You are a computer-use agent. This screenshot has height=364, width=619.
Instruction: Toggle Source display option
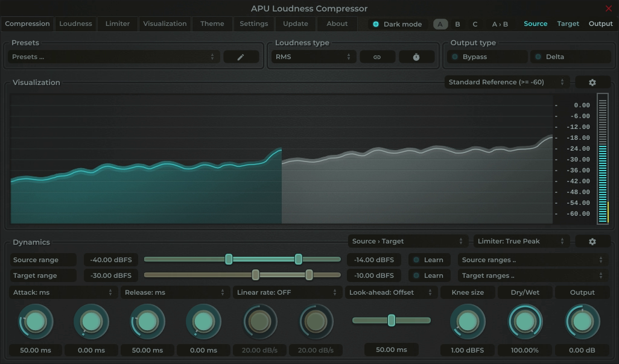(535, 24)
